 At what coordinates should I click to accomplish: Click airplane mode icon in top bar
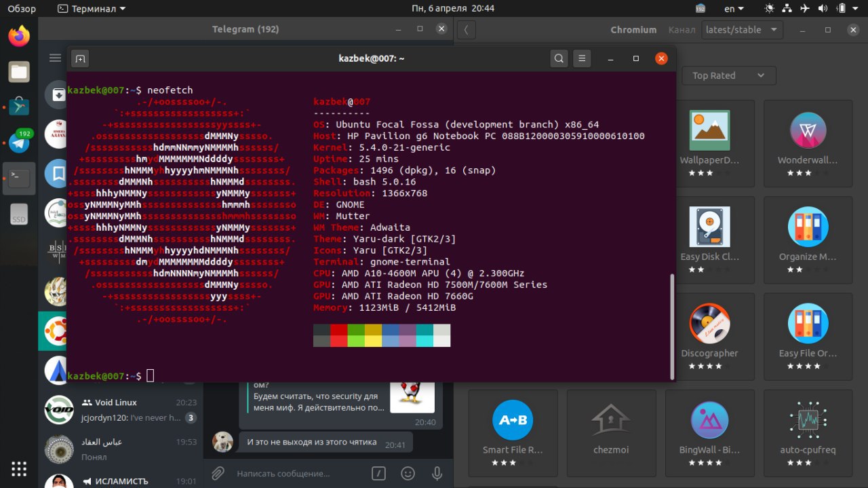pos(804,9)
